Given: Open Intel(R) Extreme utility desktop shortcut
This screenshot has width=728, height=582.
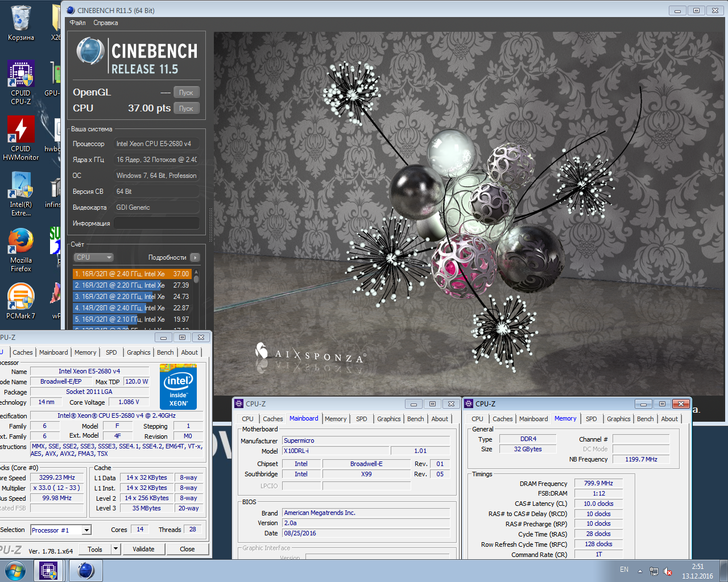Looking at the screenshot, I should pyautogui.click(x=20, y=194).
